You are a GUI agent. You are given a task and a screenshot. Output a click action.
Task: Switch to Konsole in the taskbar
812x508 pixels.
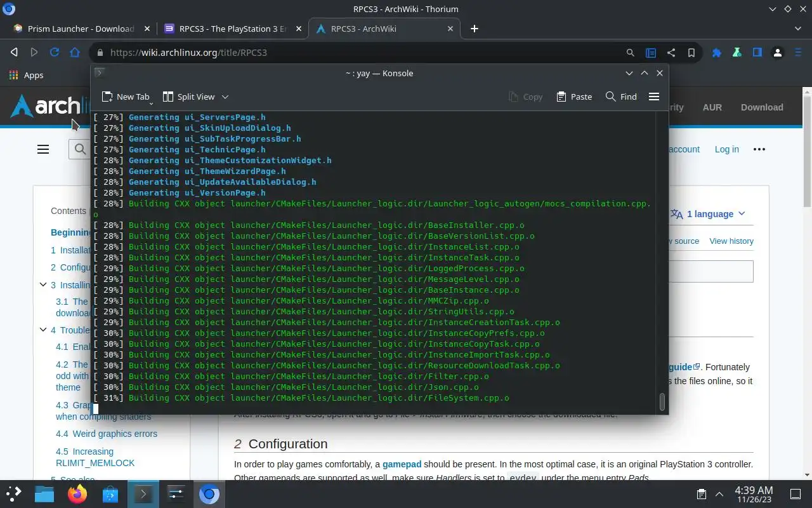pos(143,493)
